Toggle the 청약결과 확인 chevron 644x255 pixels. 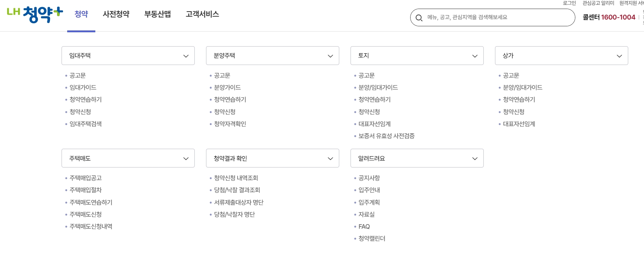(x=330, y=158)
